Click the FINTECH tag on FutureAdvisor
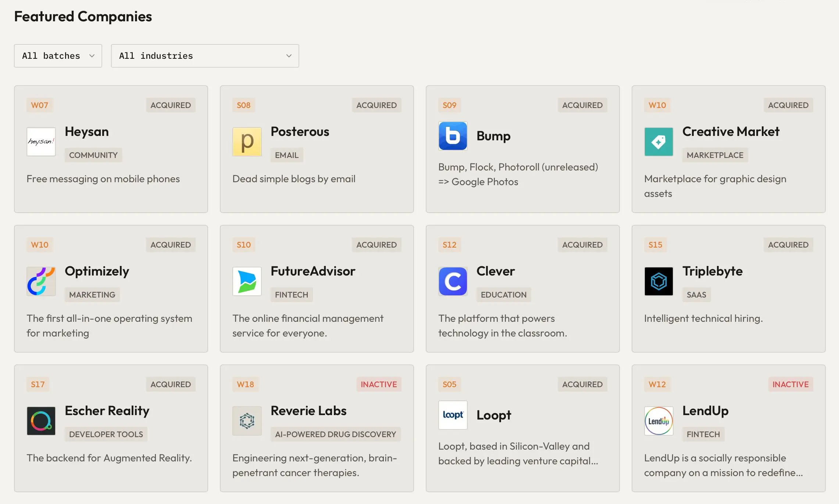The height and width of the screenshot is (504, 839). [x=292, y=295]
